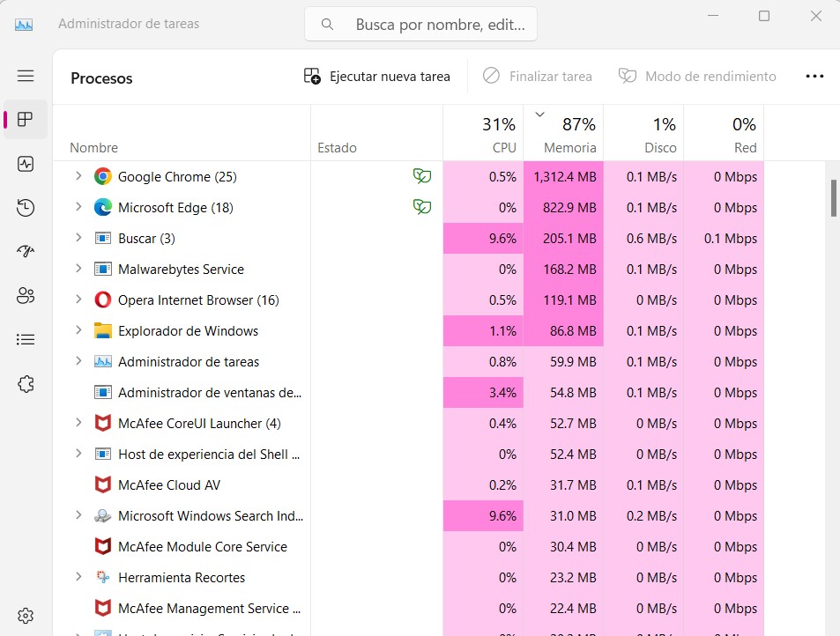Viewport: 840px width, 636px height.
Task: Select Administrador de ventanas de... row
Action: click(x=408, y=392)
